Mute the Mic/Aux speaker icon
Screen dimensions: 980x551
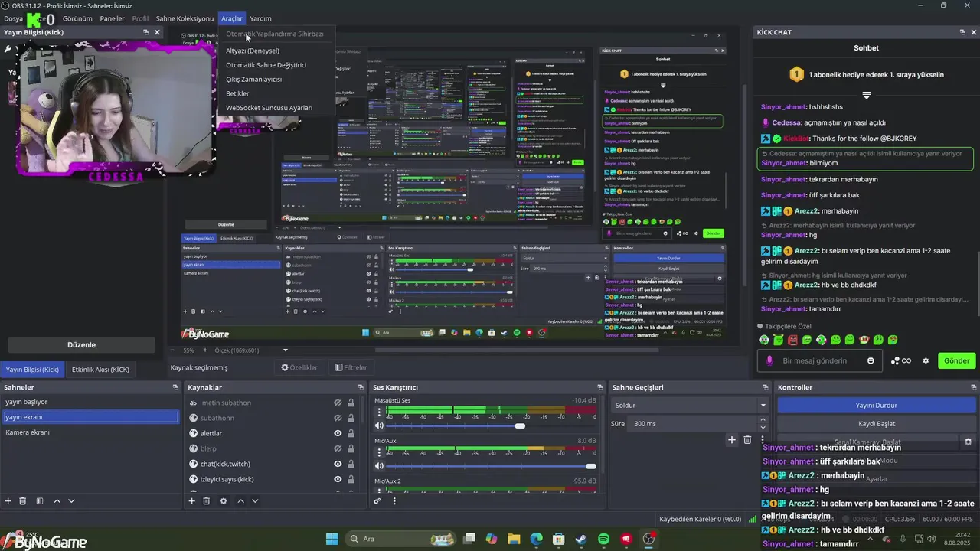tap(379, 466)
